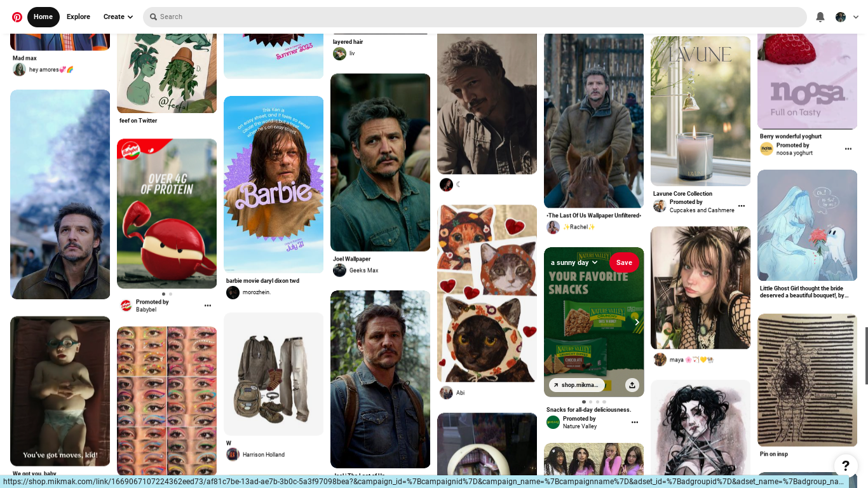Click 'Joel Wallpaper' pin title
The height and width of the screenshot is (488, 868).
351,259
